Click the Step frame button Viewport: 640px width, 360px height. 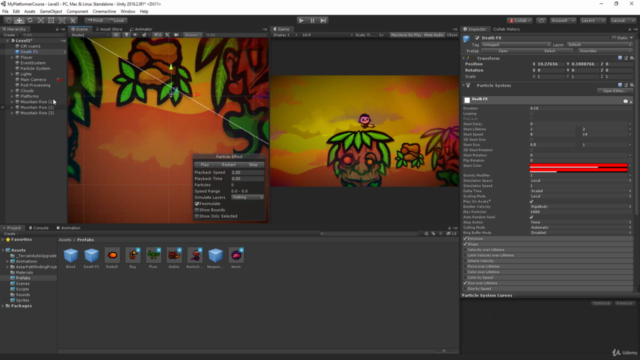tap(323, 20)
